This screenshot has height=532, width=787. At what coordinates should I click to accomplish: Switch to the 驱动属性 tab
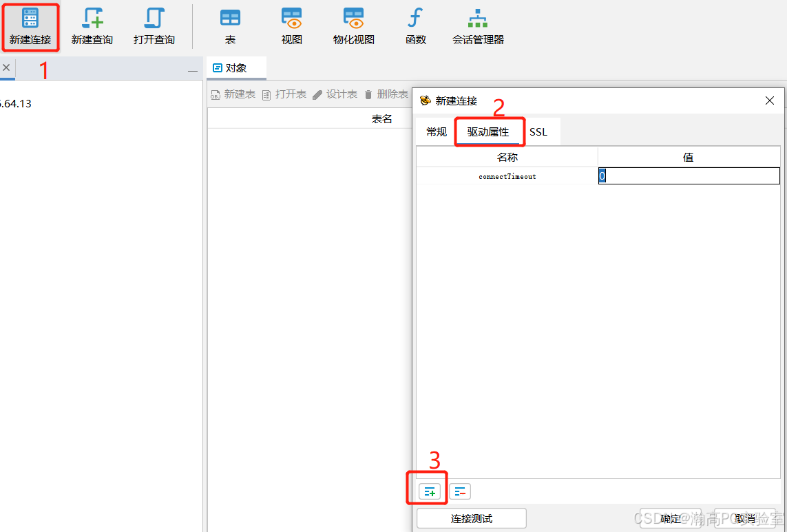point(488,132)
